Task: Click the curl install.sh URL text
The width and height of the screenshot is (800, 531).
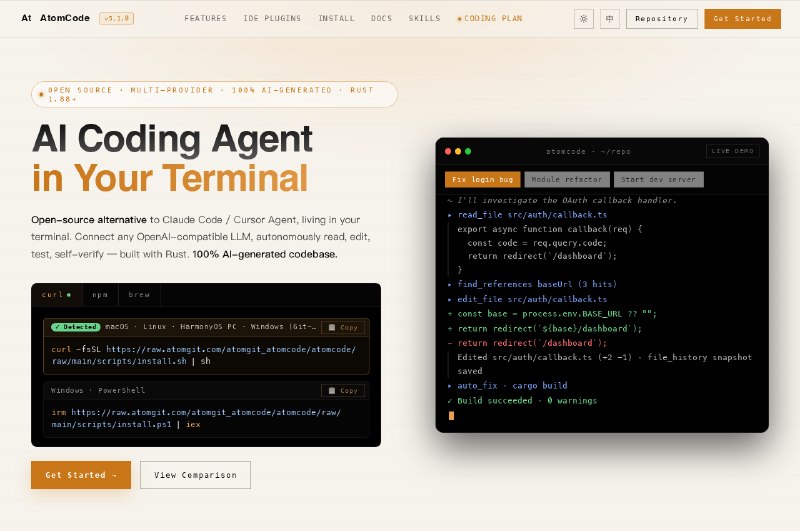Action: point(204,355)
